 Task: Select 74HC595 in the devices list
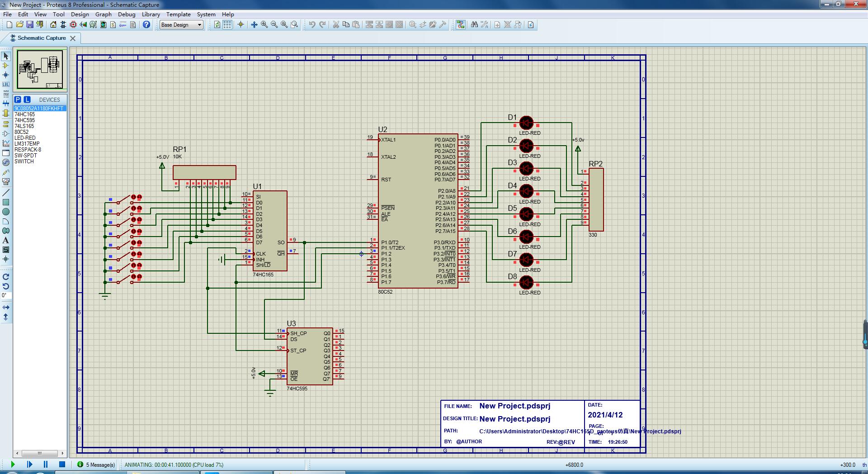click(24, 120)
